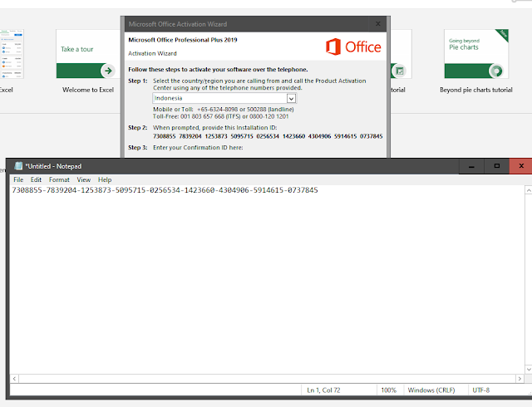Close the Office Activation Wizard dialog
The height and width of the screenshot is (407, 532).
[378, 24]
